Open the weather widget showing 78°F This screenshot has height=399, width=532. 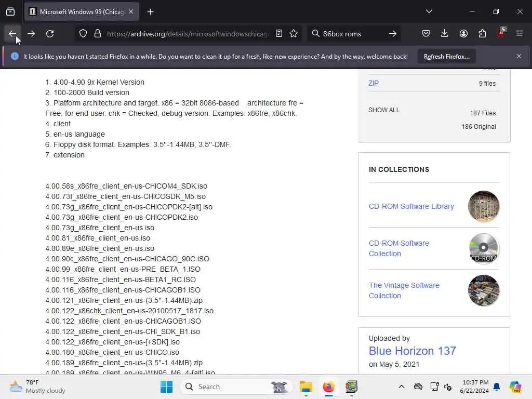pyautogui.click(x=37, y=387)
